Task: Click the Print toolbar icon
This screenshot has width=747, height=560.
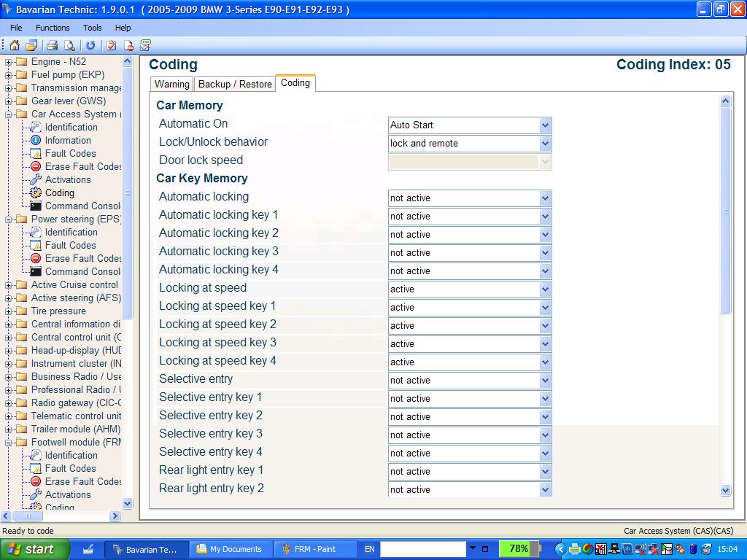Action: click(52, 45)
